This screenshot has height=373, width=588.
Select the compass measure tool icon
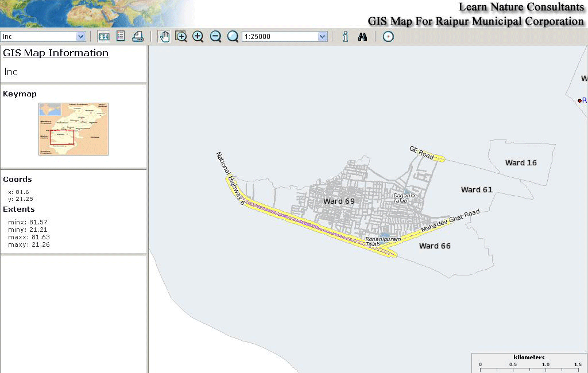tap(388, 36)
